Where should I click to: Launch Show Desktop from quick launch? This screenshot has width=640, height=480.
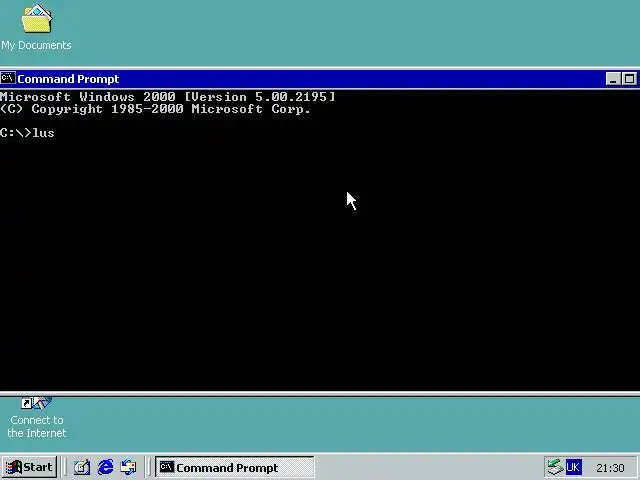click(82, 467)
